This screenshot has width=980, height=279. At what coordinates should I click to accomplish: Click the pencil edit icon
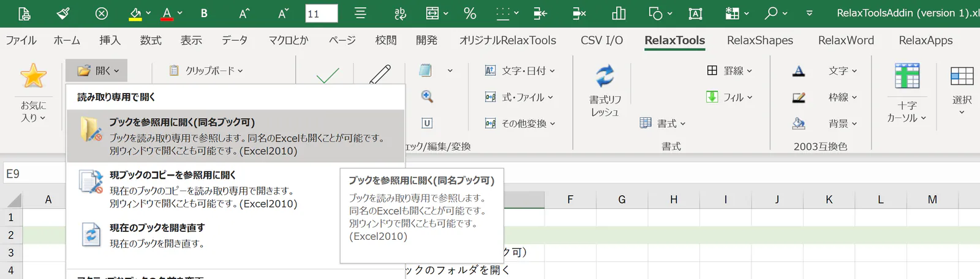point(380,74)
